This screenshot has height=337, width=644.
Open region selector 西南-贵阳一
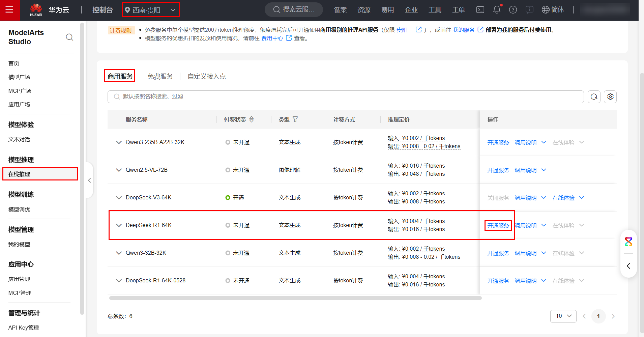(150, 10)
